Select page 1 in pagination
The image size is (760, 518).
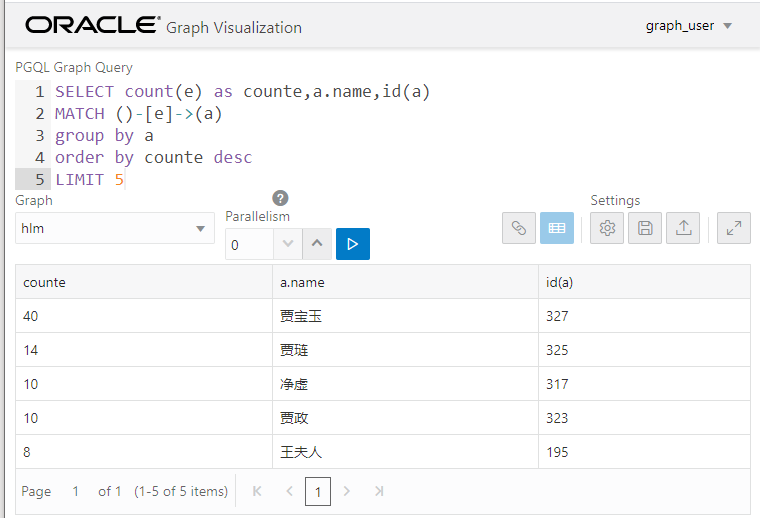pos(318,491)
